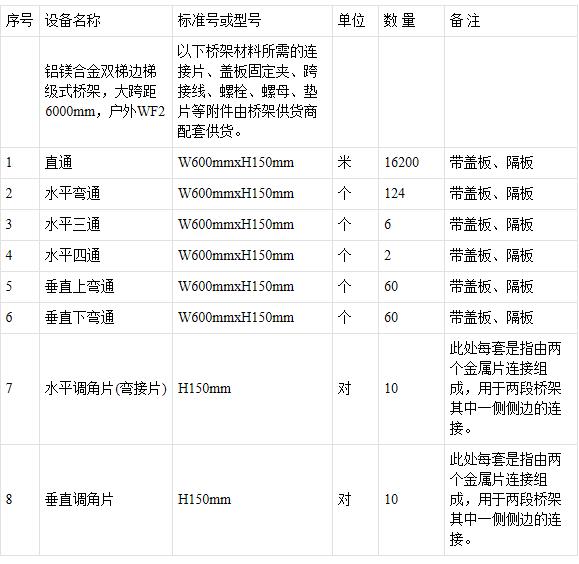
Task: Select the 备注 header cell
Action: [510, 21]
